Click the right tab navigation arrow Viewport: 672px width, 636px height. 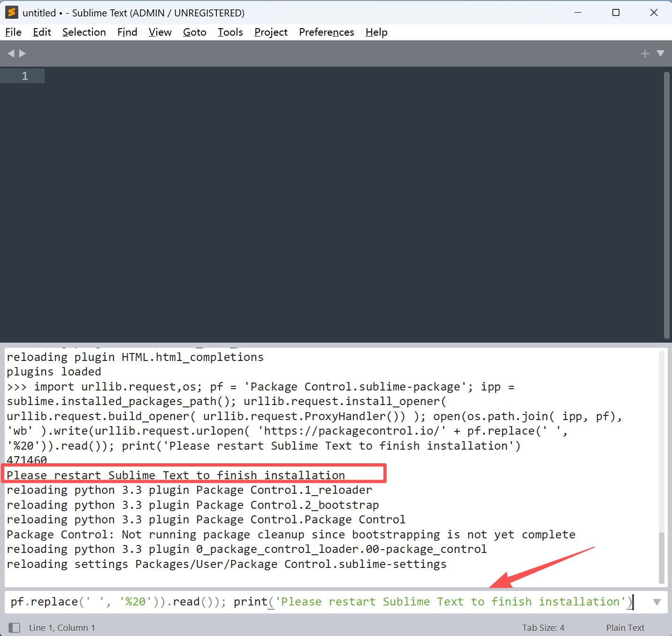[23, 54]
